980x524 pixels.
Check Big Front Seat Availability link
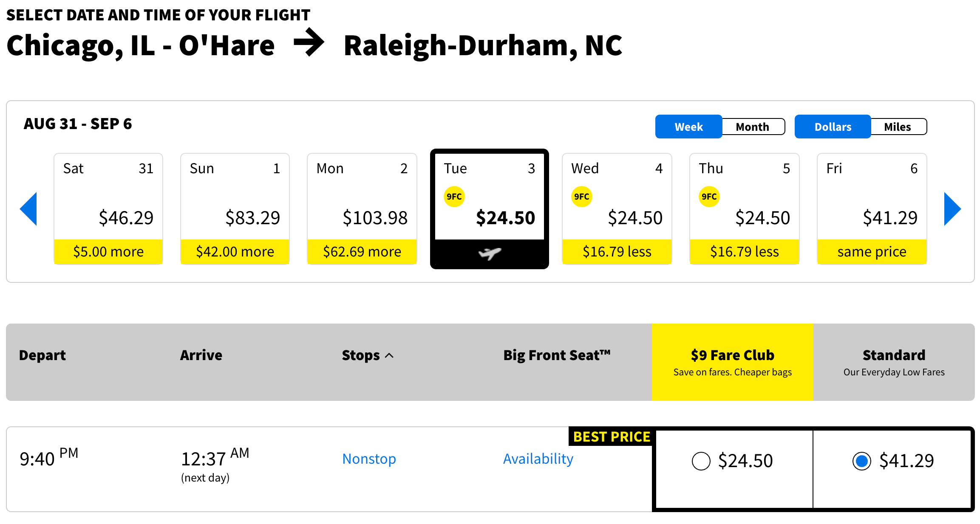538,459
